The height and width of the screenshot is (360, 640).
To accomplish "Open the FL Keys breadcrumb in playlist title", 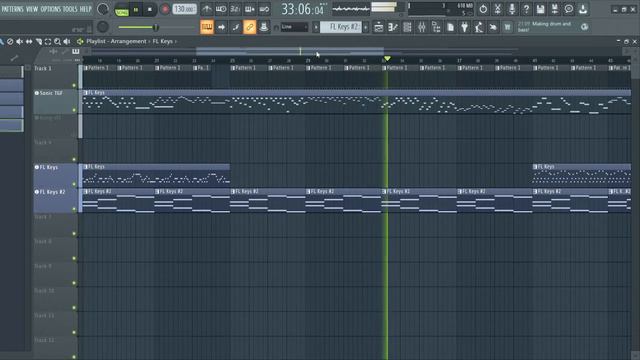I will (162, 42).
